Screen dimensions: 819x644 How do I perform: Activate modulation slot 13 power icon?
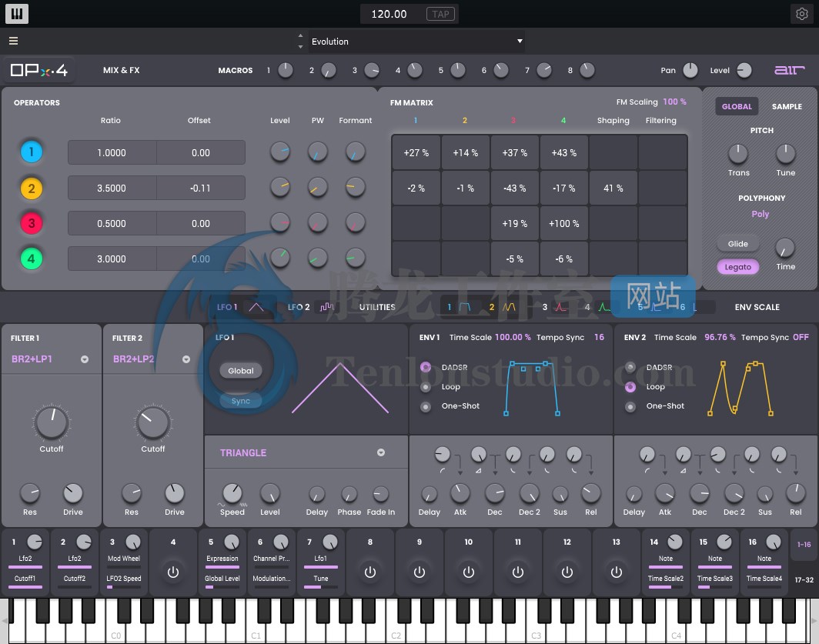617,572
